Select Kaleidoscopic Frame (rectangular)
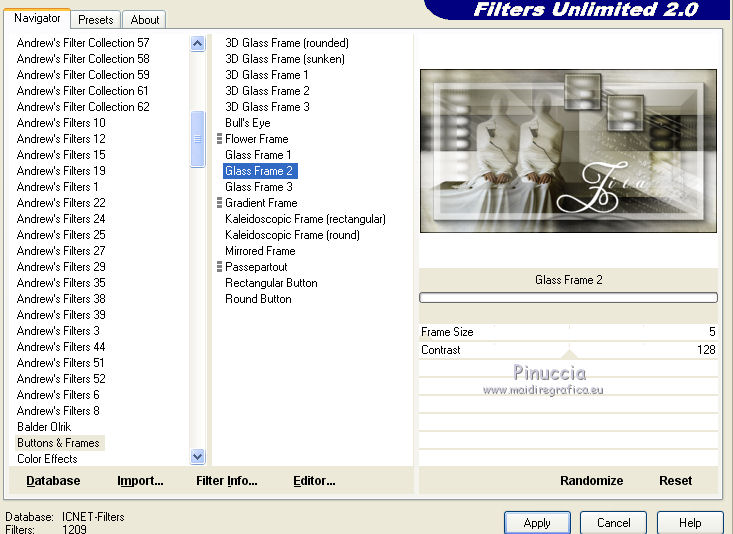733x534 pixels. pyautogui.click(x=305, y=219)
